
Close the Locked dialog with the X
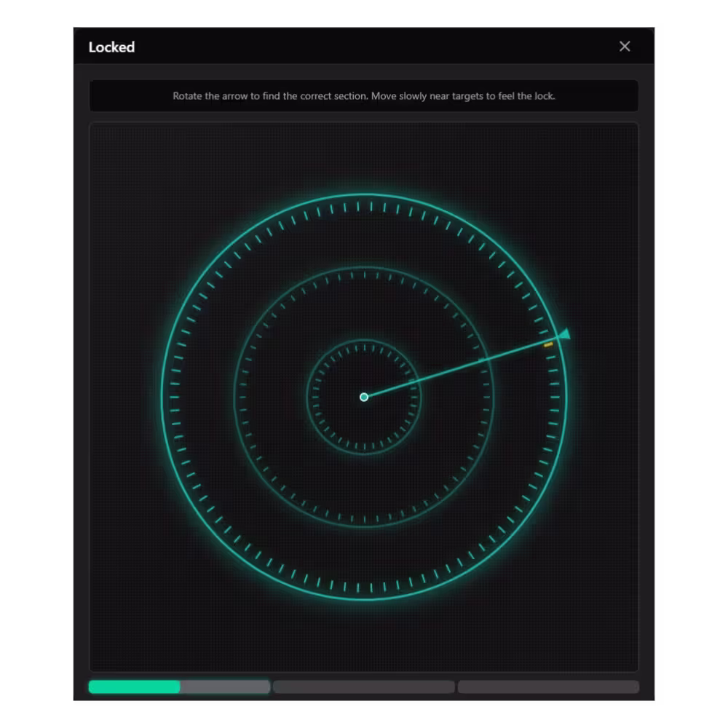625,47
